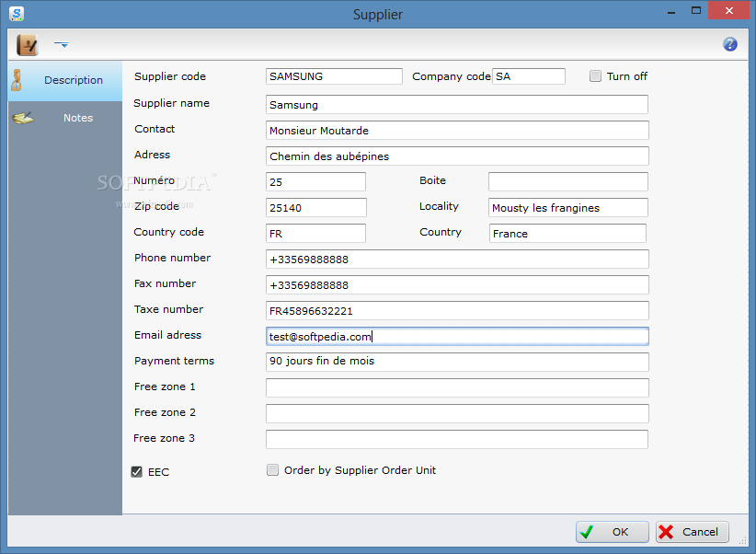Click the Payment terms label
The height and width of the screenshot is (554, 756).
pyautogui.click(x=174, y=361)
